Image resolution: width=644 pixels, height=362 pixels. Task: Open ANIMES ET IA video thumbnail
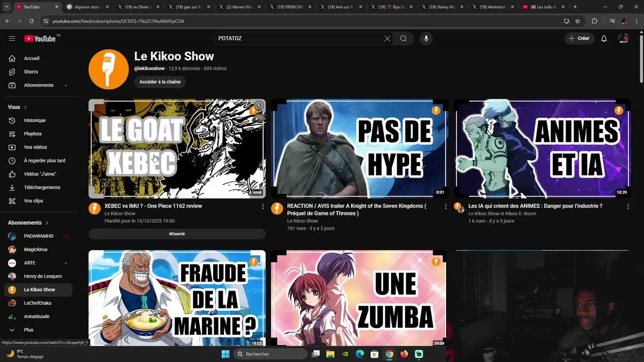point(542,149)
